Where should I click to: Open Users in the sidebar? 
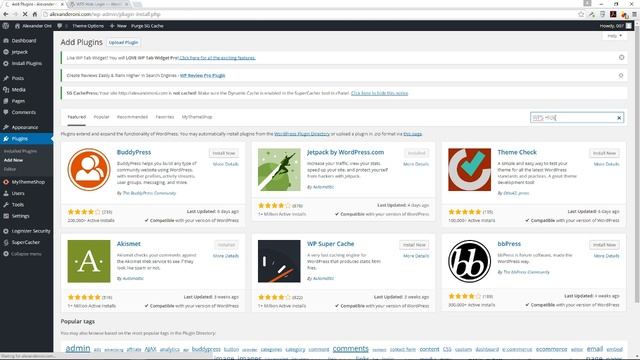(x=18, y=193)
